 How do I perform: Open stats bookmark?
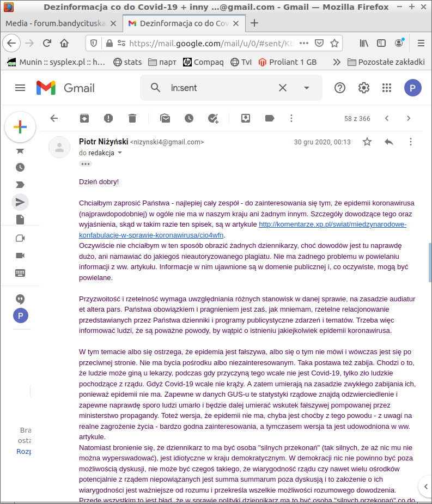[127, 62]
